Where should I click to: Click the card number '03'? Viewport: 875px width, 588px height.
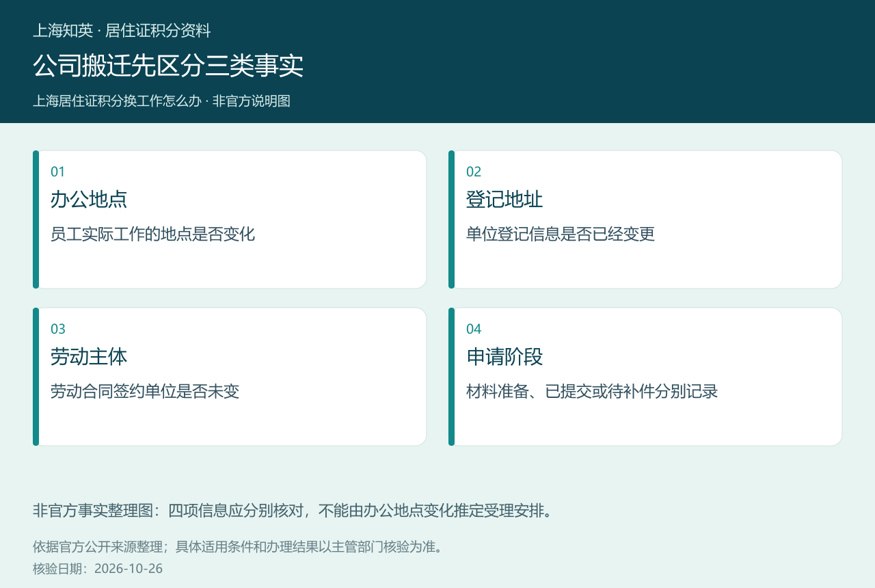pos(58,330)
